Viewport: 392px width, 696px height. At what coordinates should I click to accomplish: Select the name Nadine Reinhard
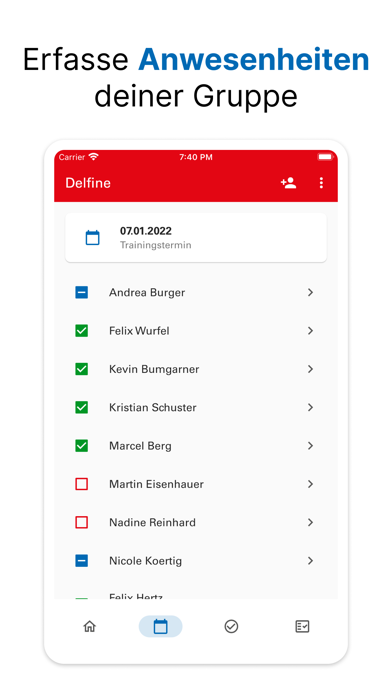(x=152, y=522)
